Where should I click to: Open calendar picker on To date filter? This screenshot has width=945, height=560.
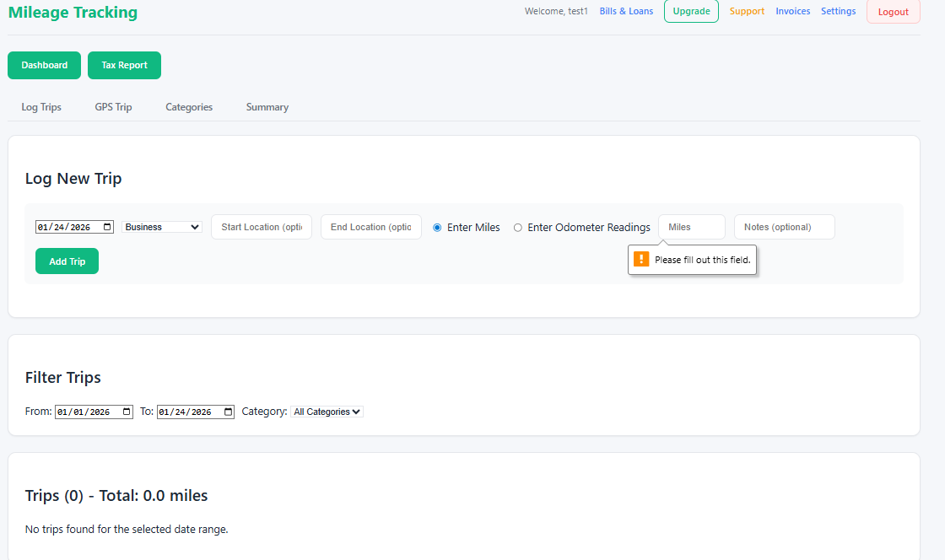(229, 412)
